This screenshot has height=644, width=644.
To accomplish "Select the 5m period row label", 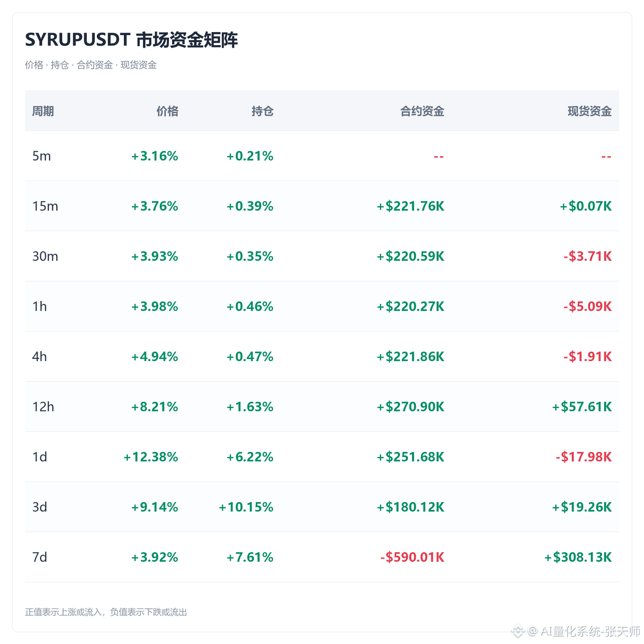I will 42,156.
